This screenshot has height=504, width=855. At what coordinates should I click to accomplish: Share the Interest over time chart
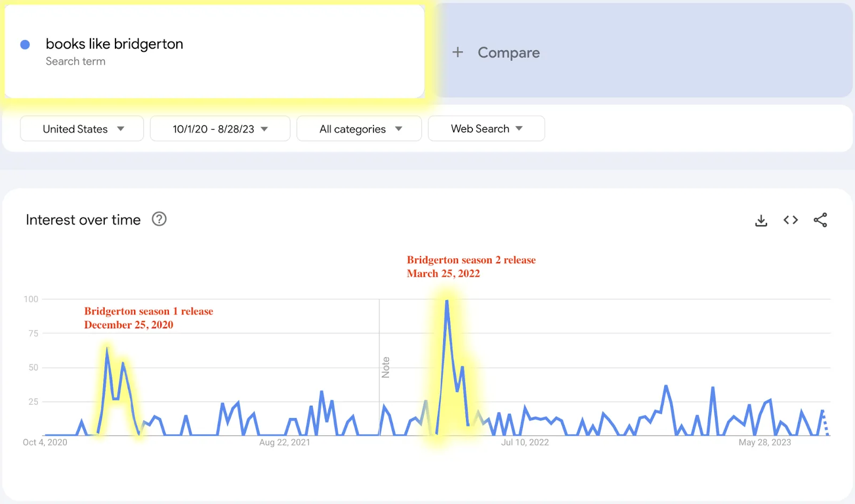(x=820, y=220)
